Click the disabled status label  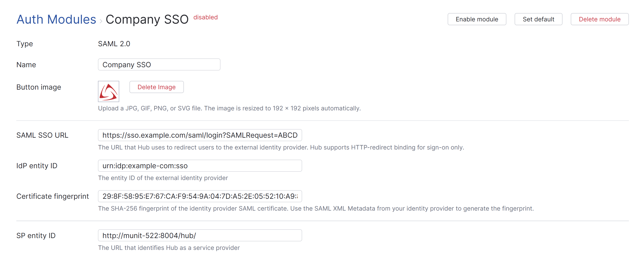206,17
